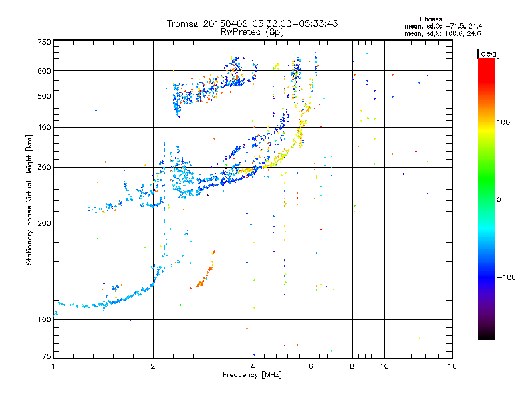Click the y-axis tick label '600'

[x=44, y=71]
